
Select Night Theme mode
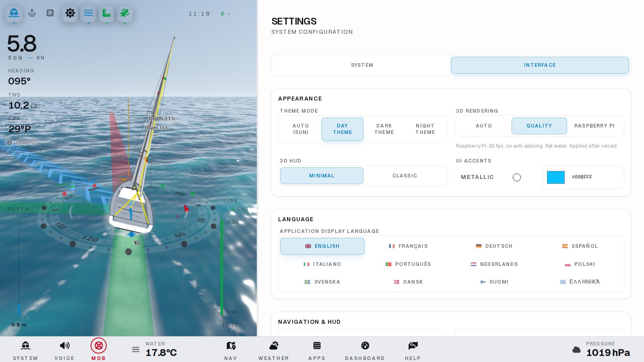point(425,129)
